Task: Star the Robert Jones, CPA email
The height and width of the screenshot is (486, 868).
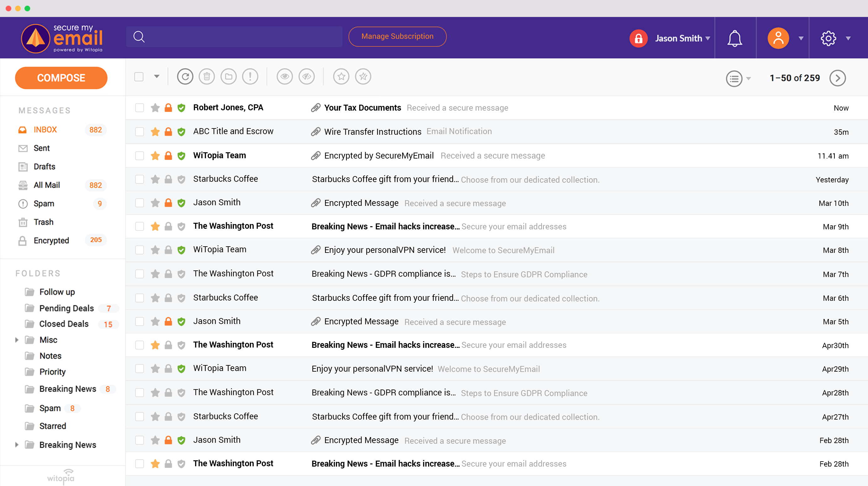Action: 155,108
